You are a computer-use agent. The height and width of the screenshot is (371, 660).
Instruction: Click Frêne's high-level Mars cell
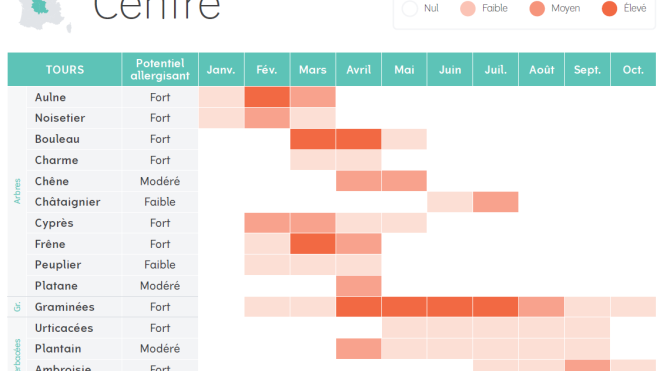(x=313, y=244)
